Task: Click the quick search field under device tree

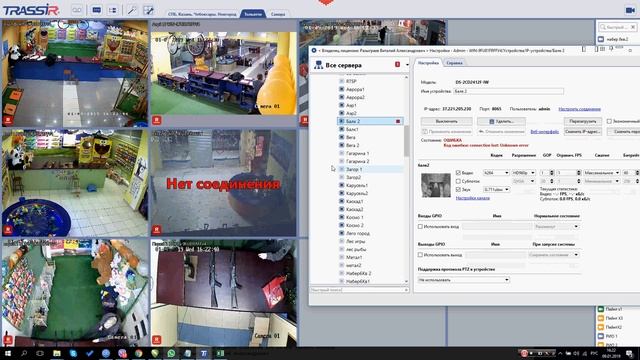Action: tap(359, 290)
